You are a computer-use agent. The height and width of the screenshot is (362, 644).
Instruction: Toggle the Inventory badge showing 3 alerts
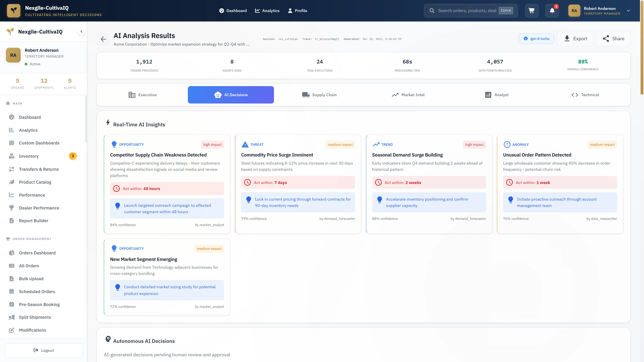click(72, 156)
